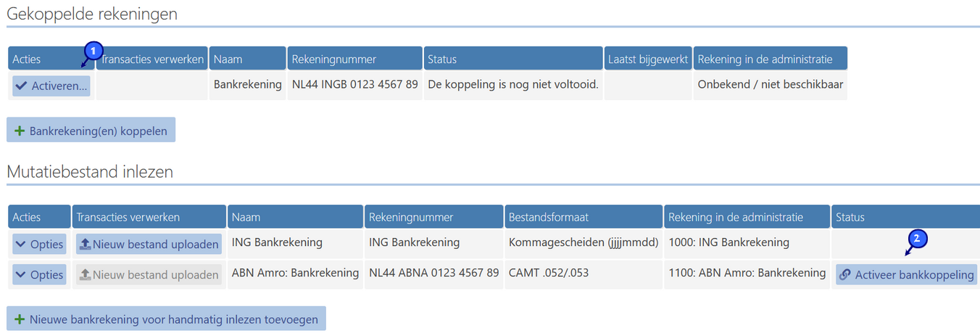Click the Laatst bijgewerkt column header
Viewport: 980px width, 336px height.
(x=648, y=59)
